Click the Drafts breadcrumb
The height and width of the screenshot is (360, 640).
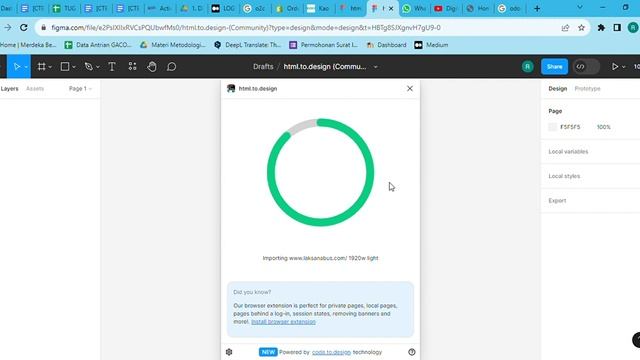(263, 67)
